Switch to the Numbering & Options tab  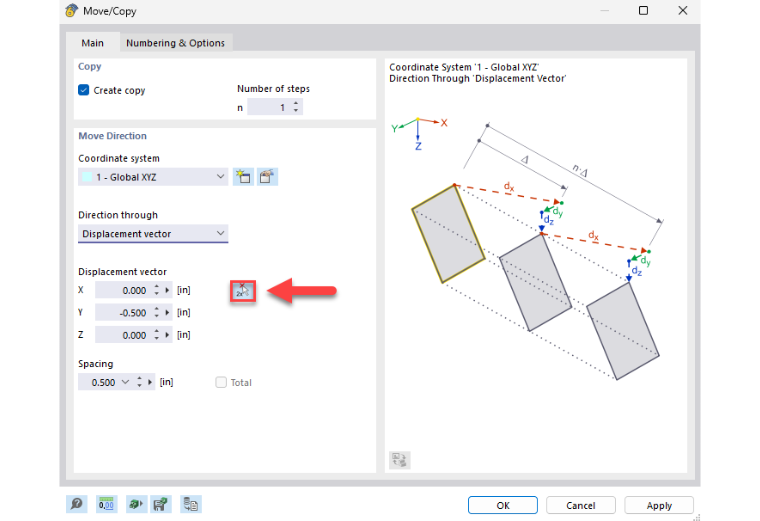click(x=175, y=43)
